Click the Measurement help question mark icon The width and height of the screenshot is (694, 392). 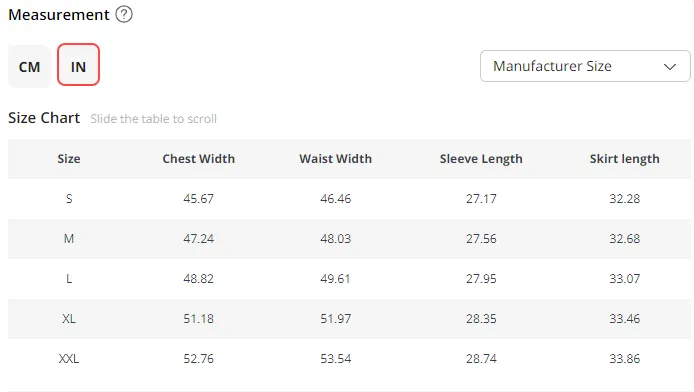(x=124, y=14)
